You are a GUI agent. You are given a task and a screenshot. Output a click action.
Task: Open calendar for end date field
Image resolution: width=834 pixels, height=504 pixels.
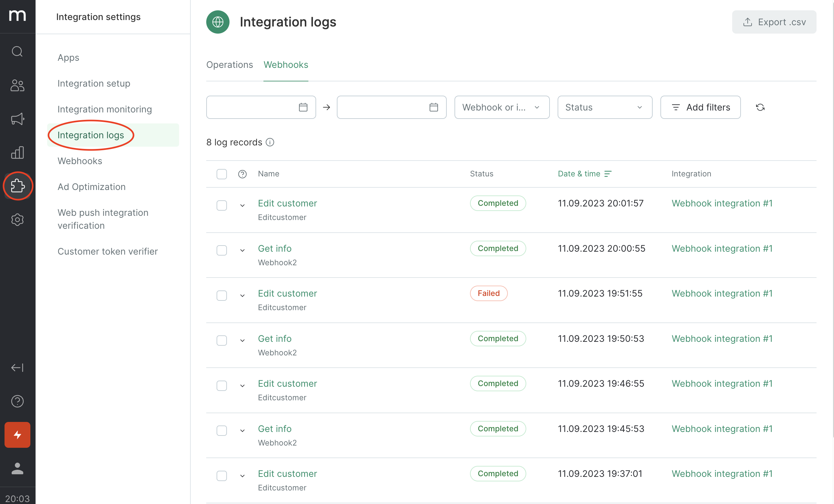[x=433, y=107]
